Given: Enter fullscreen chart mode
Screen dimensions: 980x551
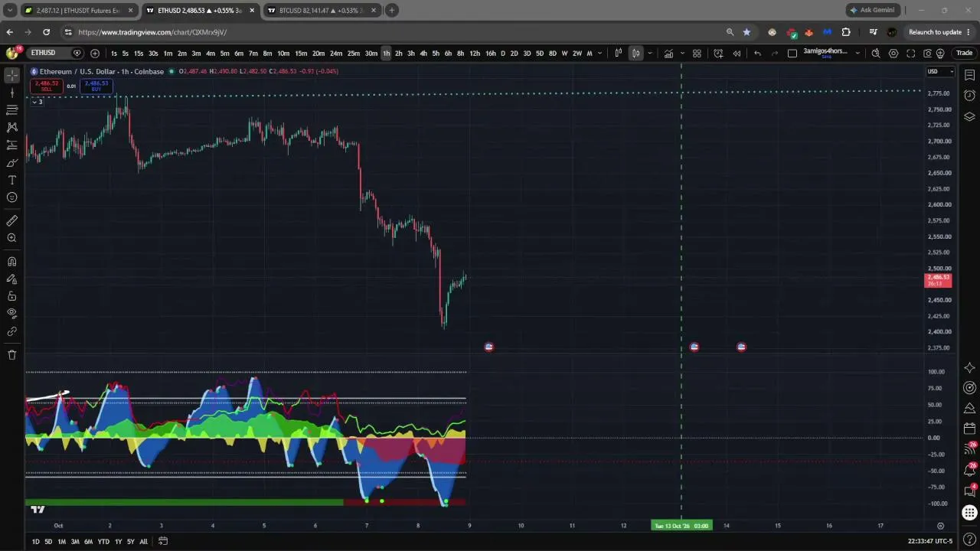Looking at the screenshot, I should click(x=910, y=54).
